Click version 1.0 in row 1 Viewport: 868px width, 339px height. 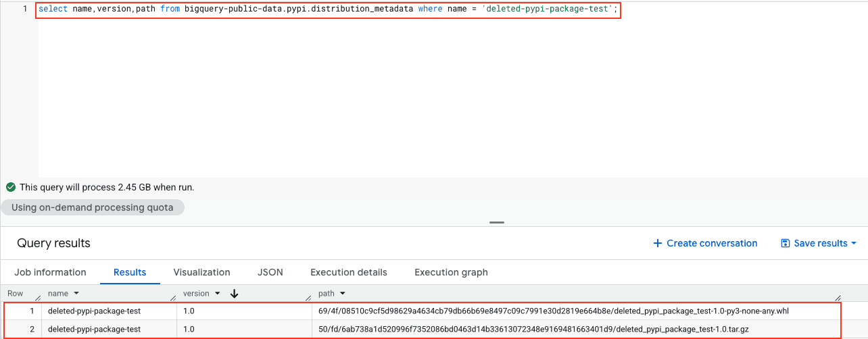pyautogui.click(x=189, y=311)
